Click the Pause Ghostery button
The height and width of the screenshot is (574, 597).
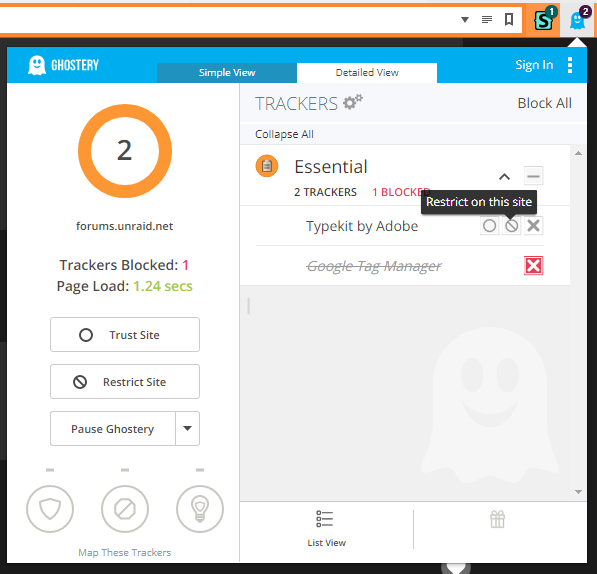pyautogui.click(x=113, y=429)
